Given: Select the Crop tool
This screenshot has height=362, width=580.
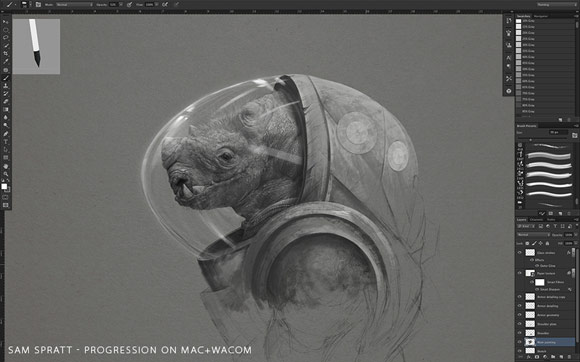Looking at the screenshot, I should pos(6,53).
